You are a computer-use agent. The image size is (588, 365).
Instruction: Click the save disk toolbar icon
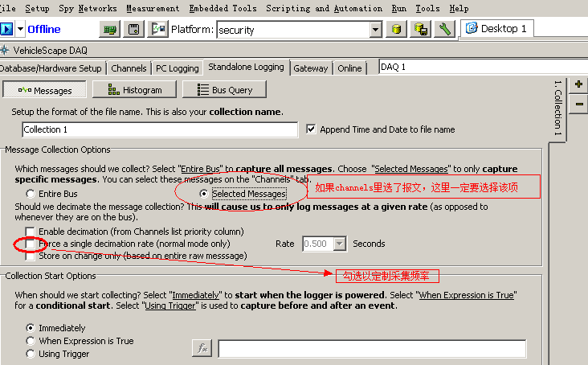pyautogui.click(x=134, y=29)
